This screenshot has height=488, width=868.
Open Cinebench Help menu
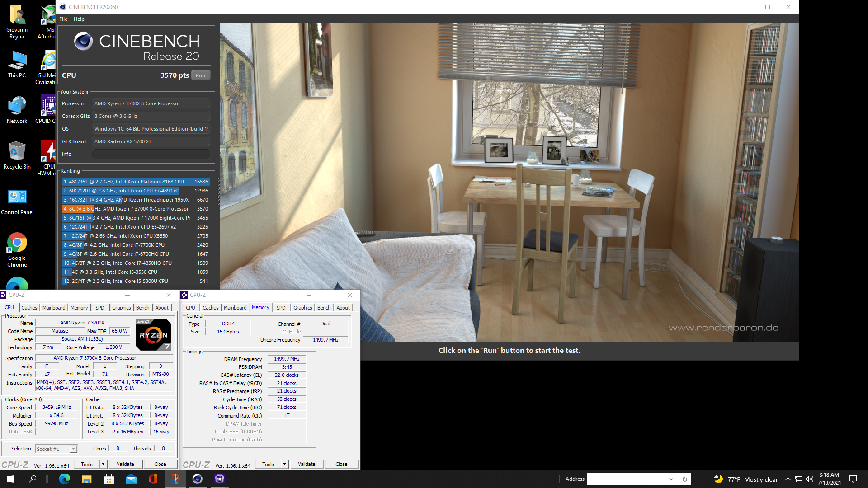pos(79,19)
